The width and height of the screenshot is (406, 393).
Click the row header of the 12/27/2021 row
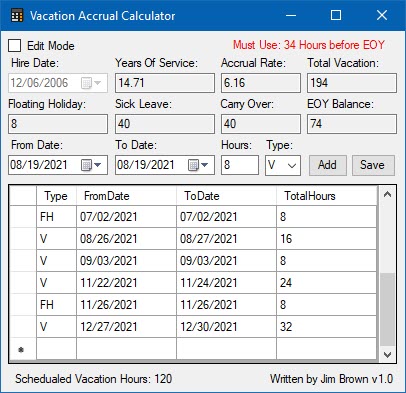(23, 327)
